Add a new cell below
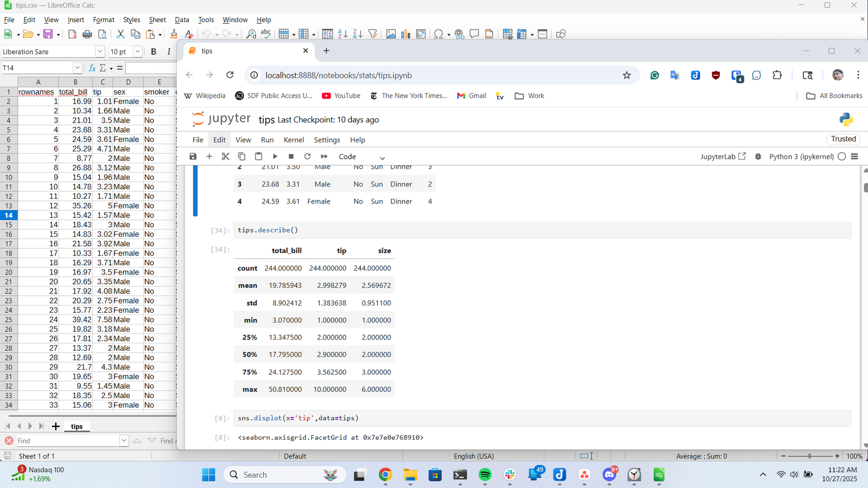The width and height of the screenshot is (868, 488). tap(209, 156)
